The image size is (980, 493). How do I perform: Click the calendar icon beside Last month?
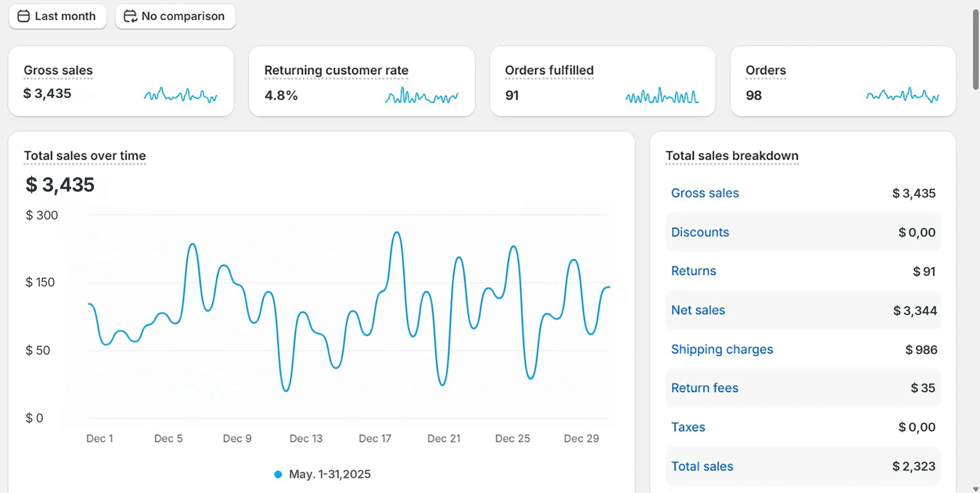pyautogui.click(x=24, y=16)
